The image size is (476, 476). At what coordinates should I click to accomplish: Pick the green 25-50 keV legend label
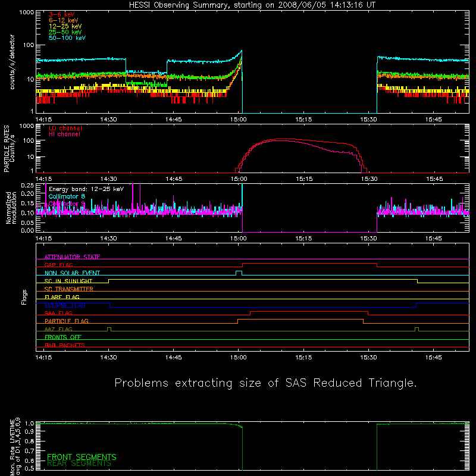coord(65,32)
